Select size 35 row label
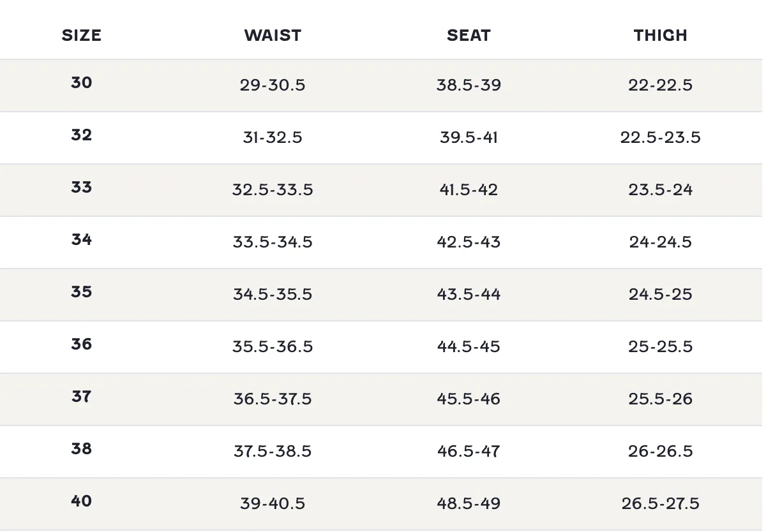766x532 pixels. click(x=81, y=292)
